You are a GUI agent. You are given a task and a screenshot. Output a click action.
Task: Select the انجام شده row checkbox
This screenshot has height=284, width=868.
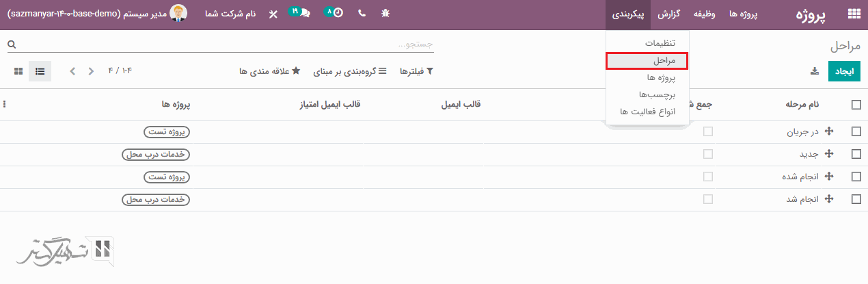click(856, 177)
